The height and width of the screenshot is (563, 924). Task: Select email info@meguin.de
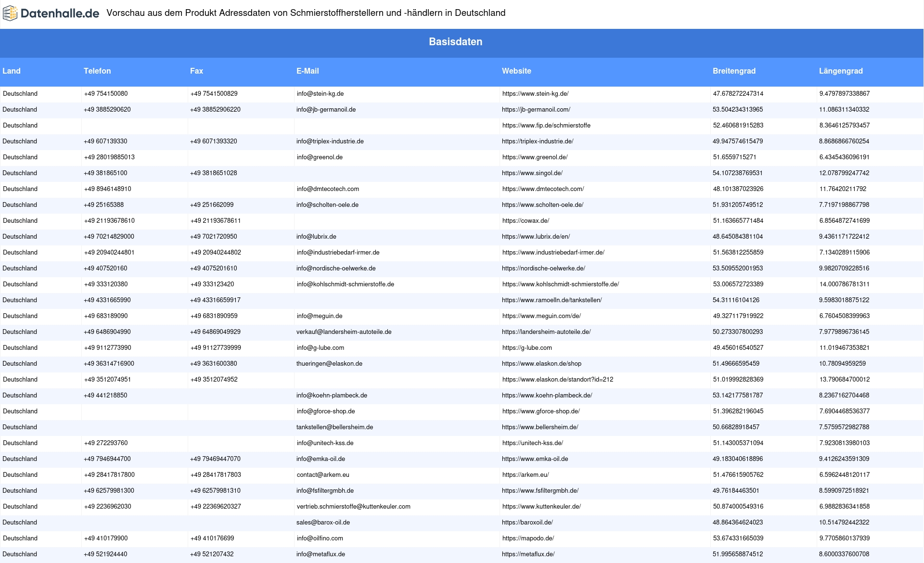pyautogui.click(x=320, y=316)
